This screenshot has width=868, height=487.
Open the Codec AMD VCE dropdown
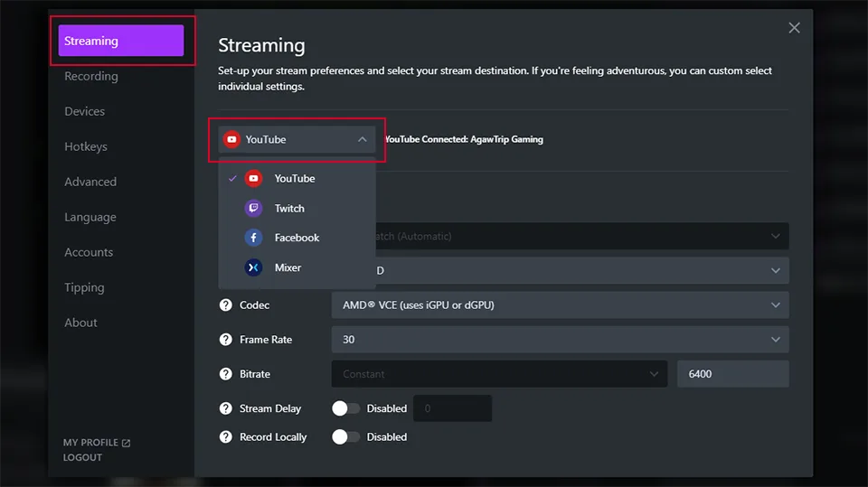[x=561, y=304]
